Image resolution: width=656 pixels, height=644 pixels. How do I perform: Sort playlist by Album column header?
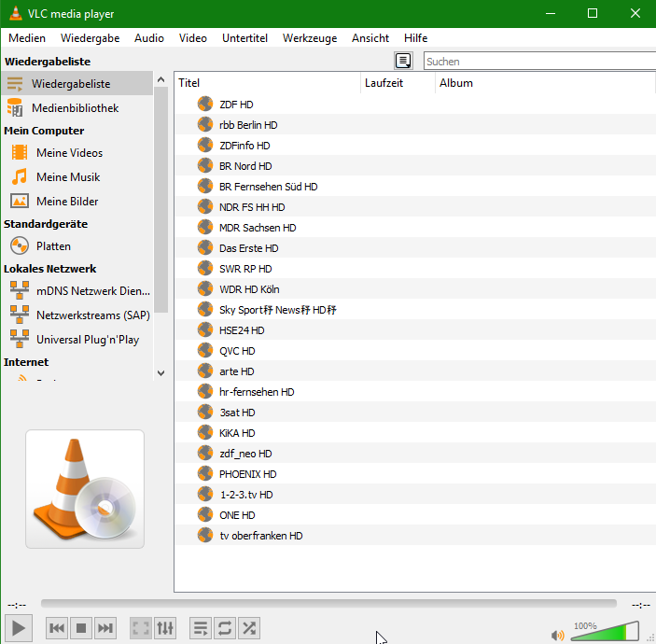[x=545, y=83]
